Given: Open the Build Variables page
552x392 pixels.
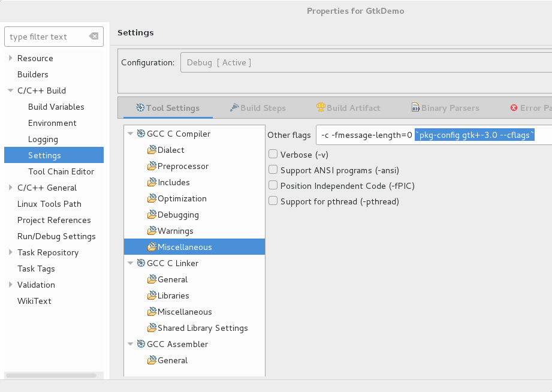Looking at the screenshot, I should point(56,107).
